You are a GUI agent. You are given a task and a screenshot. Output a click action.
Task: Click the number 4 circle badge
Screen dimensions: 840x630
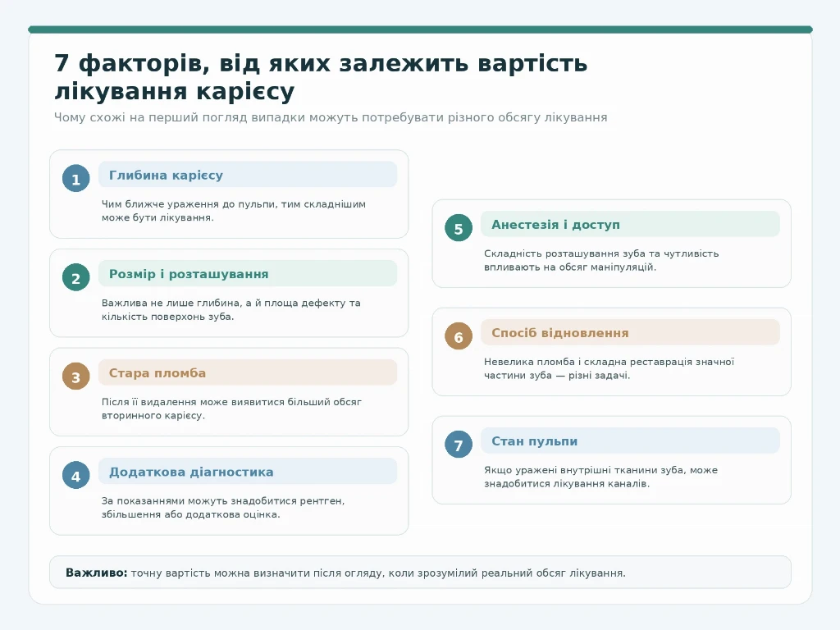tap(76, 476)
